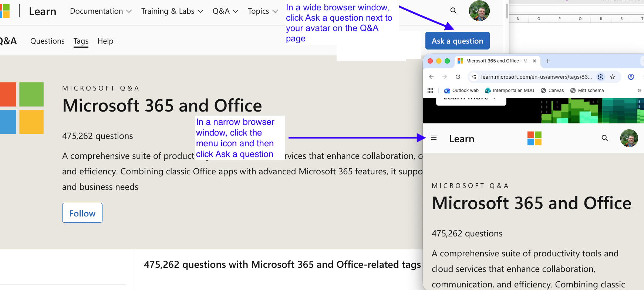Open the profile avatar in the wide window

pos(479,11)
